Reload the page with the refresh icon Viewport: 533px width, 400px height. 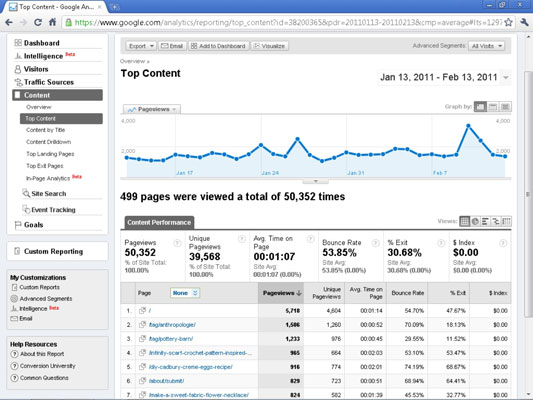(x=38, y=22)
